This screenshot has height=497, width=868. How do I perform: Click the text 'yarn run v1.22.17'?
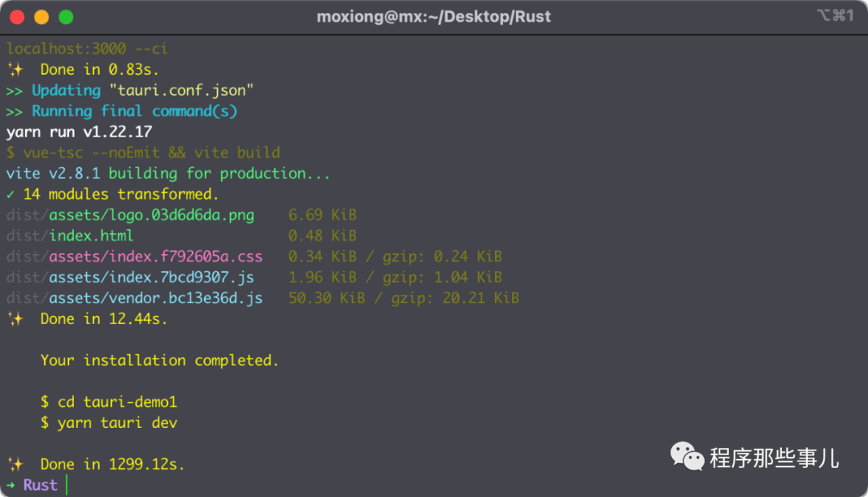pos(79,132)
